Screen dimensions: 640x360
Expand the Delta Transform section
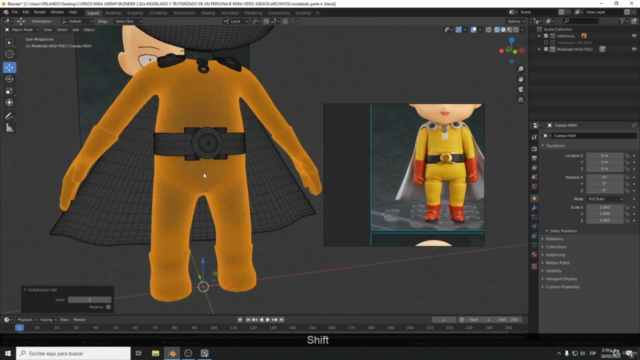pyautogui.click(x=563, y=231)
